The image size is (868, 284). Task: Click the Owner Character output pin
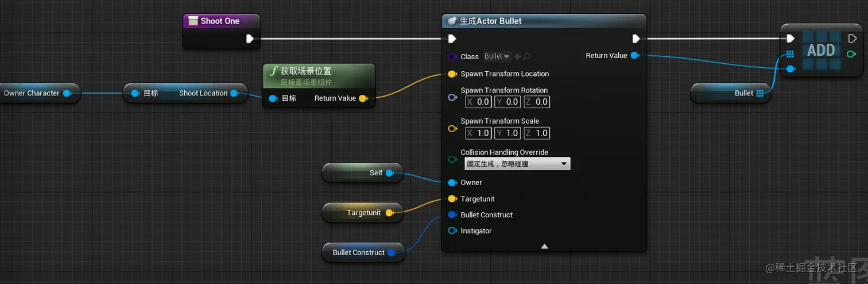(67, 93)
